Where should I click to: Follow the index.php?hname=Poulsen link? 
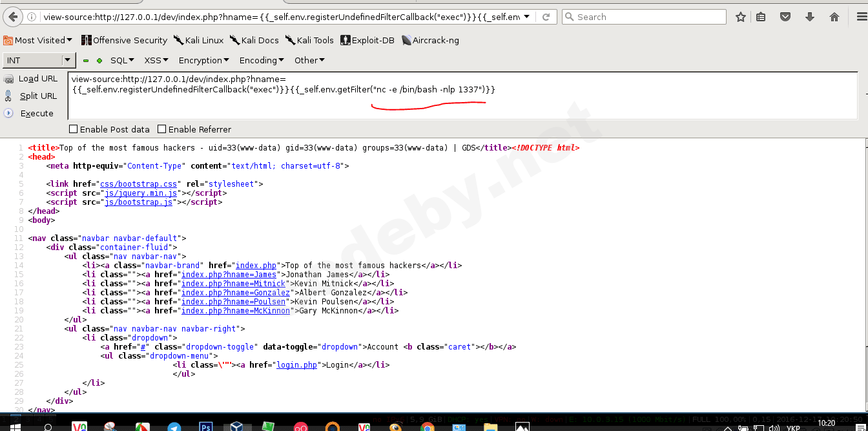click(x=233, y=302)
